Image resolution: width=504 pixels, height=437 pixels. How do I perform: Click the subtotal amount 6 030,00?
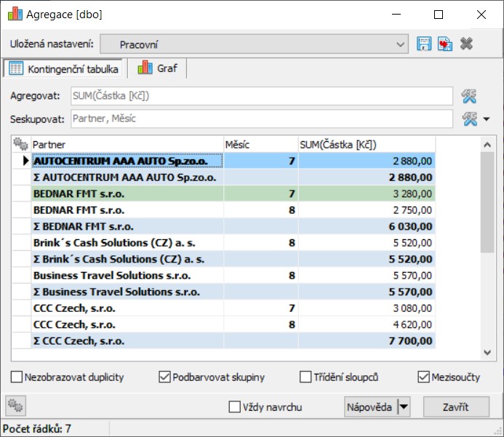pyautogui.click(x=367, y=226)
